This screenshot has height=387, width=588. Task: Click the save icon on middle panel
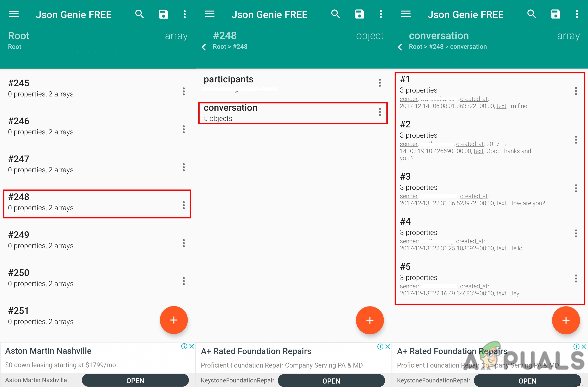[359, 13]
